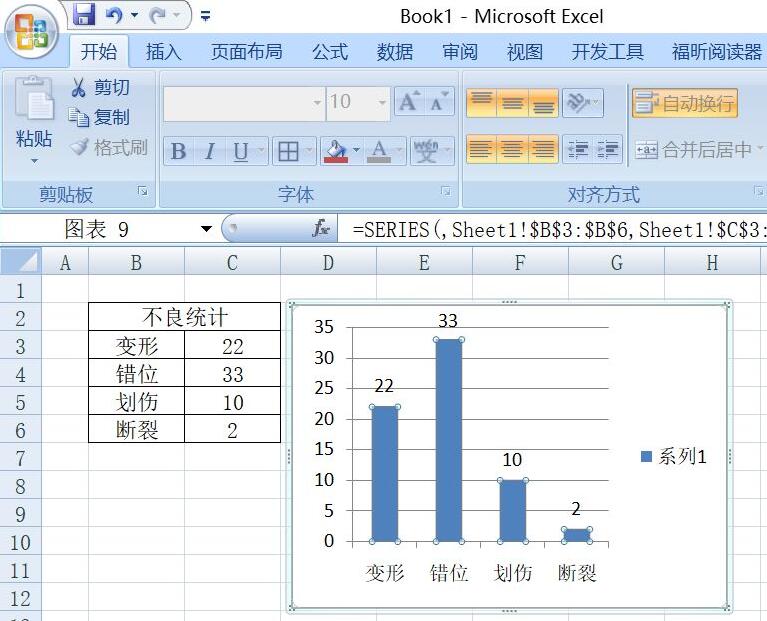Customize the Quick Access Toolbar

(205, 16)
